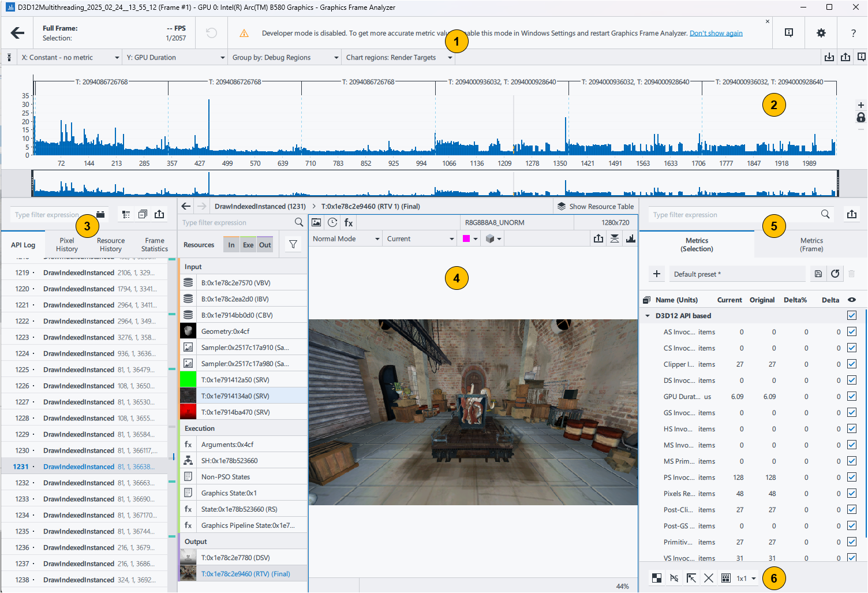Click the back arrow in the header
Screen dimensions: 868x593
click(x=18, y=33)
